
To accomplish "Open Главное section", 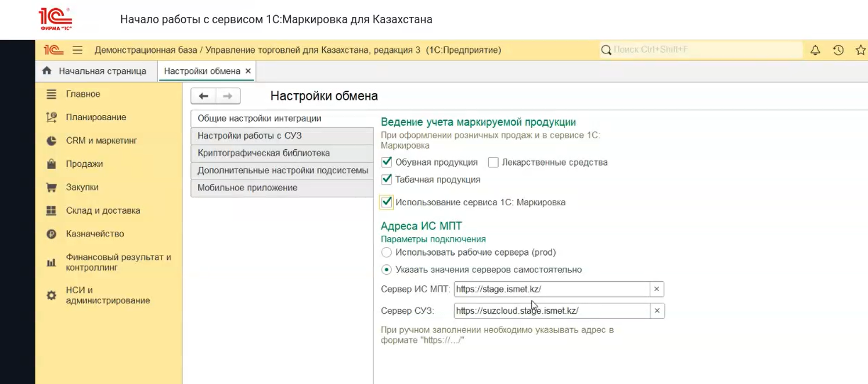I will 83,94.
